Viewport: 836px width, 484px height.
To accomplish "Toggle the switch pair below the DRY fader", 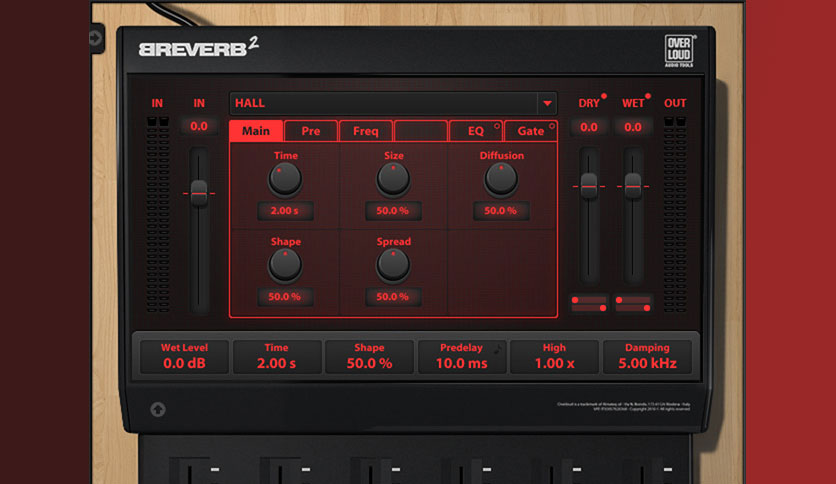I will 589,304.
